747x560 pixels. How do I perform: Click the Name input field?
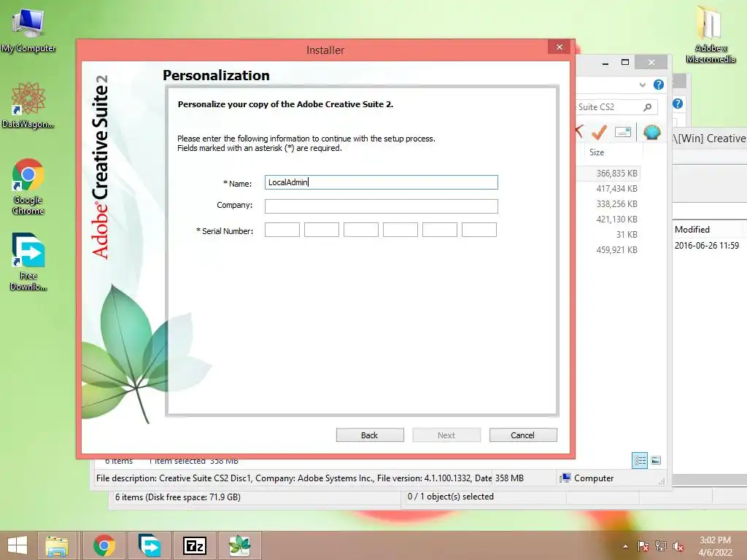coord(381,182)
